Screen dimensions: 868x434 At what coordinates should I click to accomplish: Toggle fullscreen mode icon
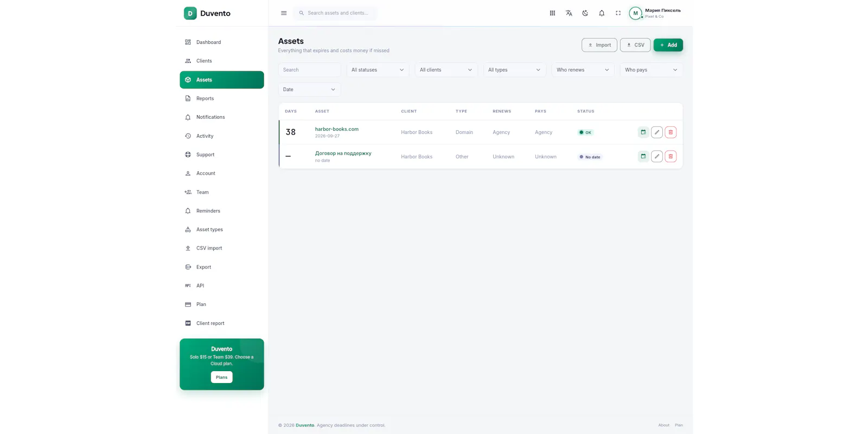tap(618, 13)
